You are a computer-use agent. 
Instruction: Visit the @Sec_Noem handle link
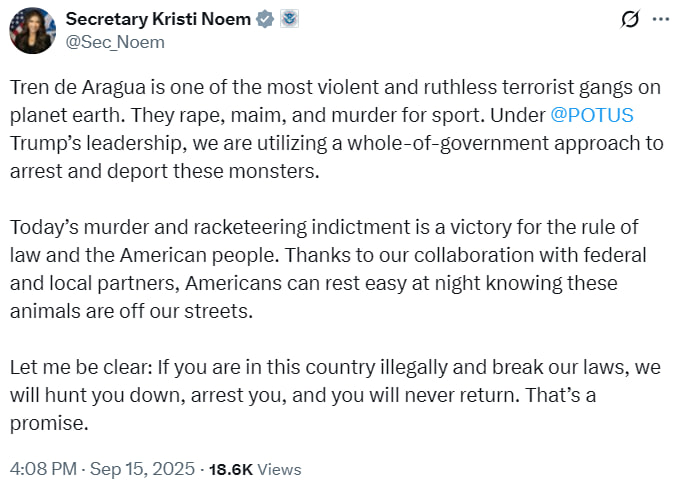click(115, 42)
